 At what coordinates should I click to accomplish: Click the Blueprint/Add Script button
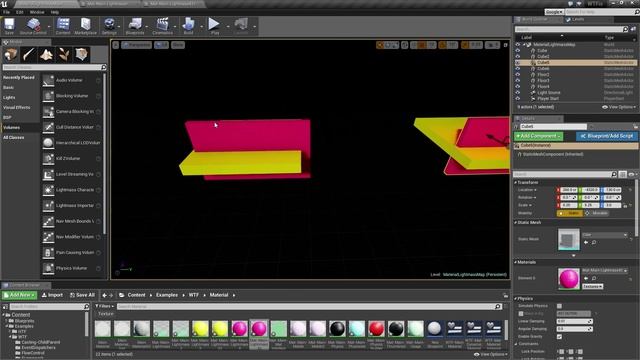(x=607, y=136)
